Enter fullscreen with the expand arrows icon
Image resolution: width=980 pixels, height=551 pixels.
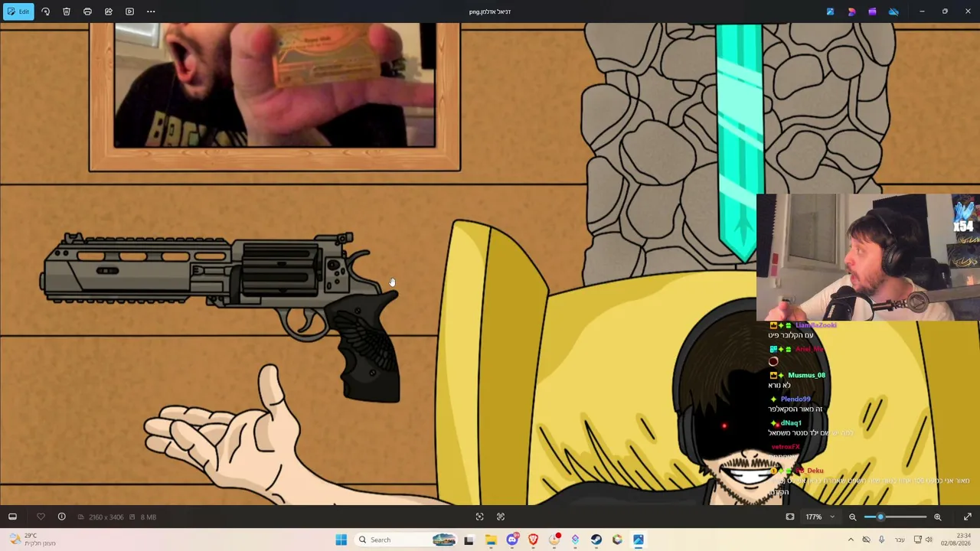point(968,517)
